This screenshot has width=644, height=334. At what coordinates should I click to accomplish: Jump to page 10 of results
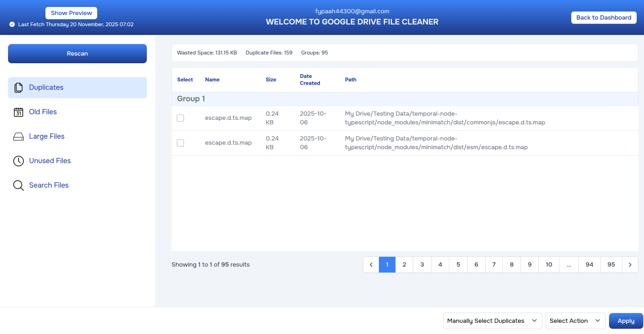pos(549,264)
